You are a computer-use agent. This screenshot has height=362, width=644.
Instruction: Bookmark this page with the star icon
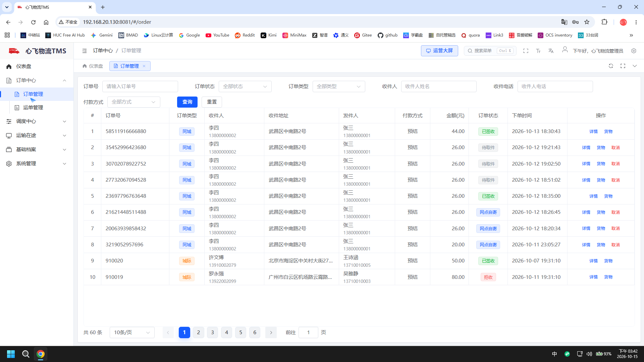(587, 22)
